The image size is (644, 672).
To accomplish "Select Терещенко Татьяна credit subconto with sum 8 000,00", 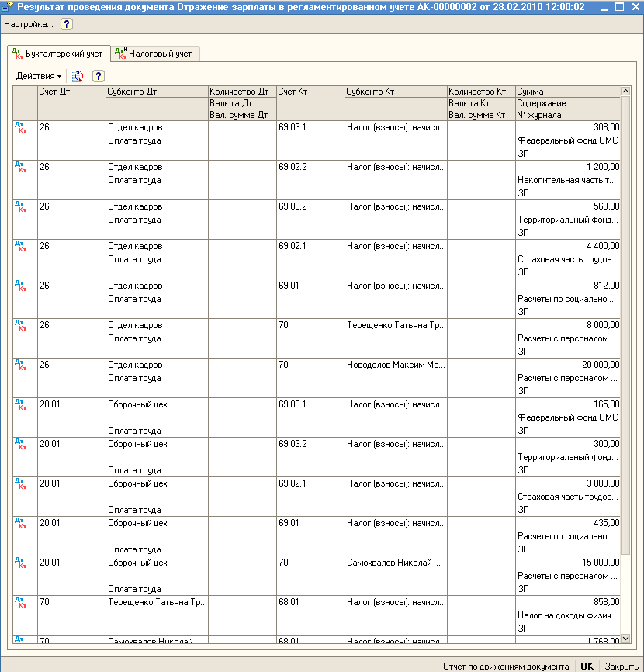I will (x=396, y=325).
